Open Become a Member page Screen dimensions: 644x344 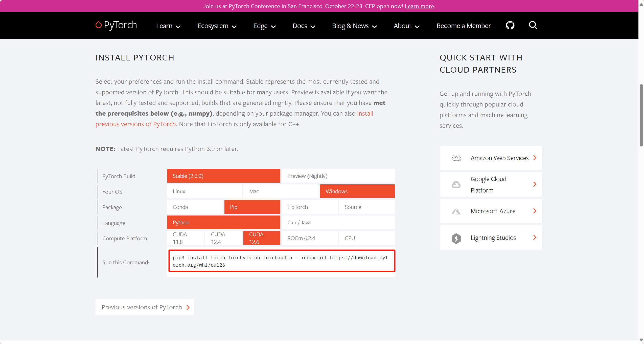[464, 26]
